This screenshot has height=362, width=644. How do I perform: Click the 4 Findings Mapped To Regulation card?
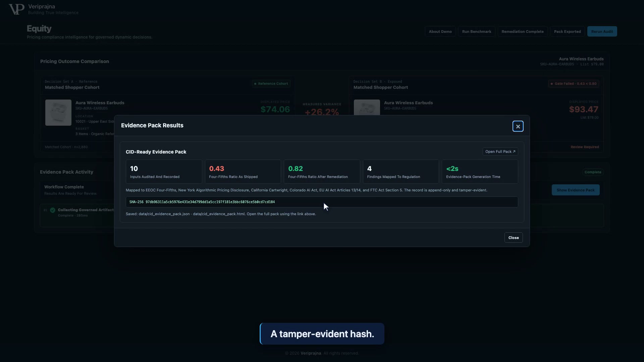tap(401, 172)
